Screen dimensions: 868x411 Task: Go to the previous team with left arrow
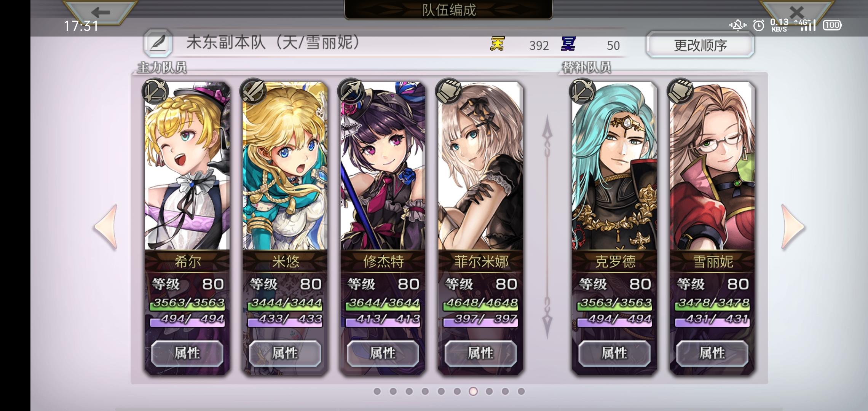106,228
